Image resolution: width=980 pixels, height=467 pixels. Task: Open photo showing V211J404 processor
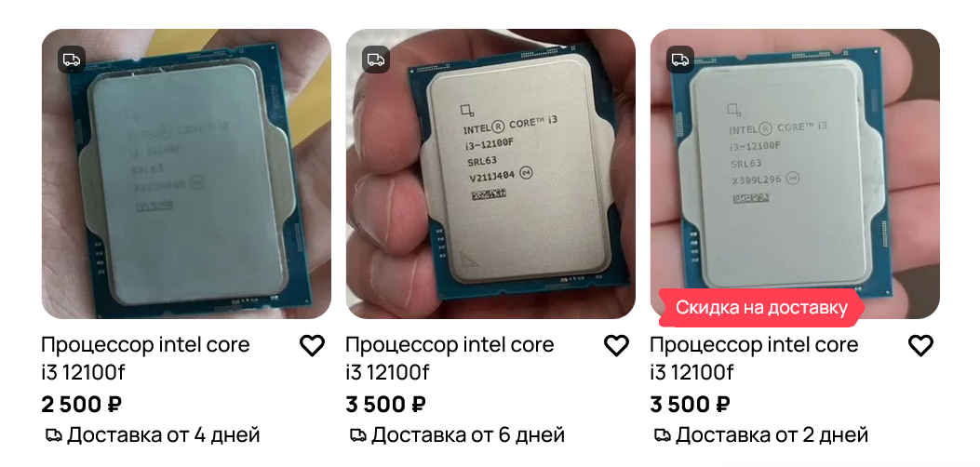click(x=490, y=174)
